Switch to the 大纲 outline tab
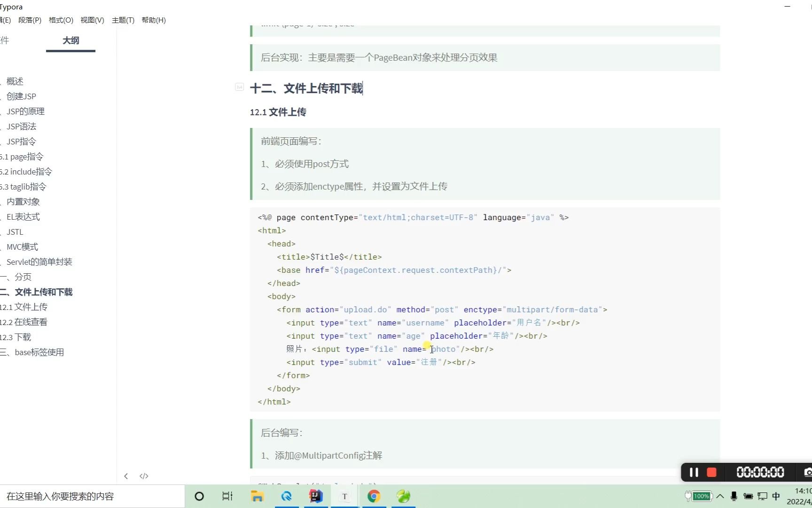812x508 pixels. (x=70, y=41)
